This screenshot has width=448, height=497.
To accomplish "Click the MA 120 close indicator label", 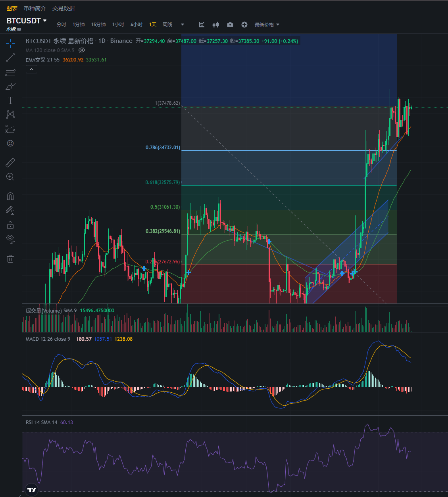I will 50,50.
